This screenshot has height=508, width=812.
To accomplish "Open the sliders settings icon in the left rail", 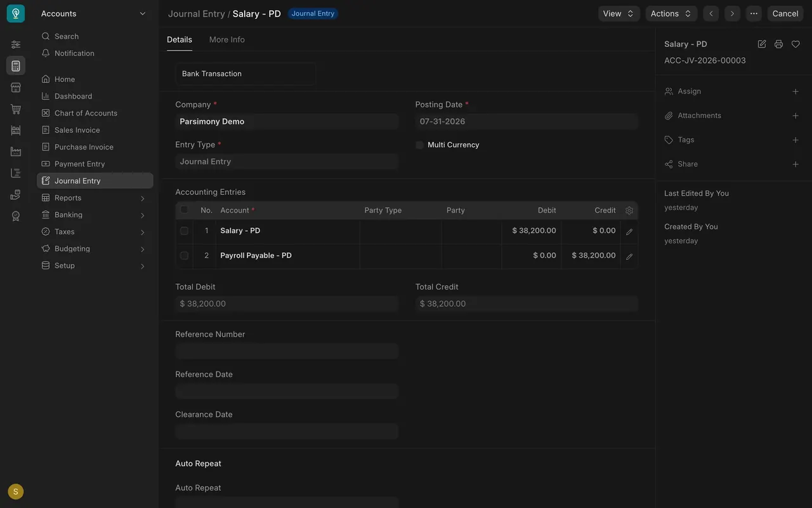I will [x=16, y=44].
